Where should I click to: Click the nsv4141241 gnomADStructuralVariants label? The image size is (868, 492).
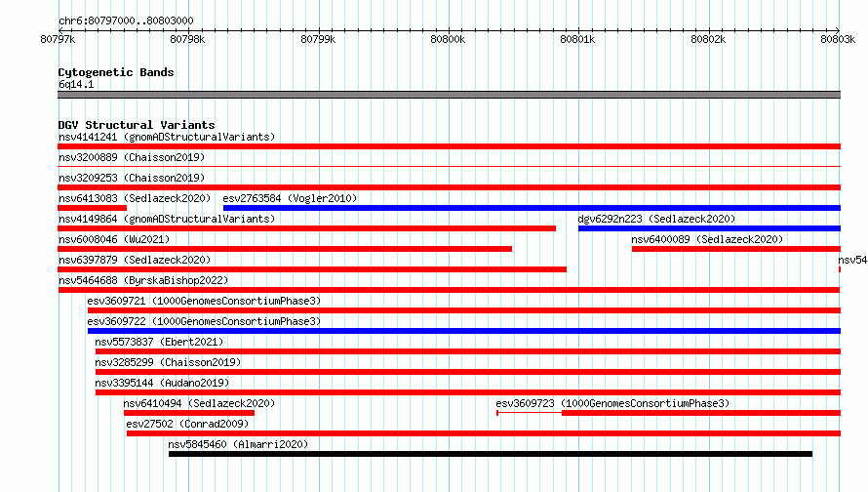(167, 137)
